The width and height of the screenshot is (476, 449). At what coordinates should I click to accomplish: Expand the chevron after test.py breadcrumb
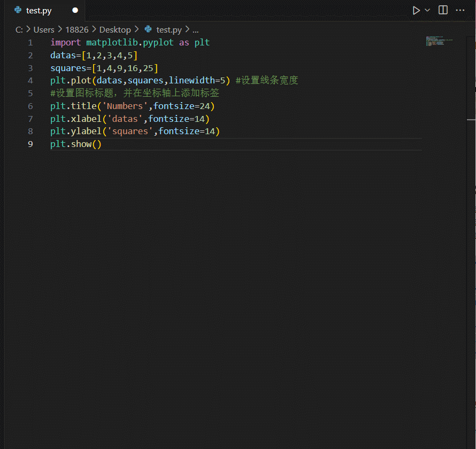pos(187,29)
